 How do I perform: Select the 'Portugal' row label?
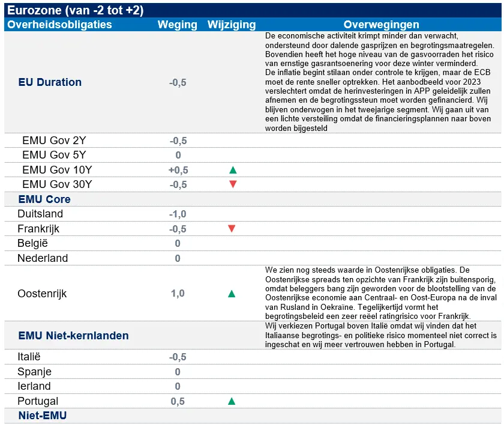(x=38, y=402)
